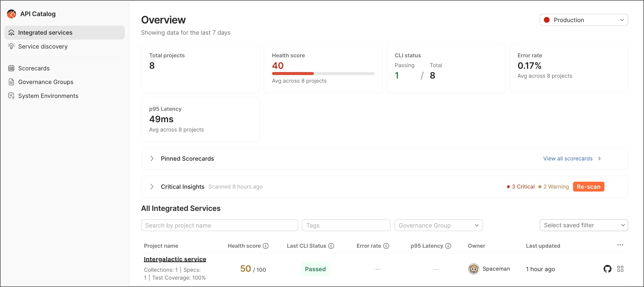This screenshot has width=644, height=287.
Task: Open the Production environment dropdown
Action: 584,20
